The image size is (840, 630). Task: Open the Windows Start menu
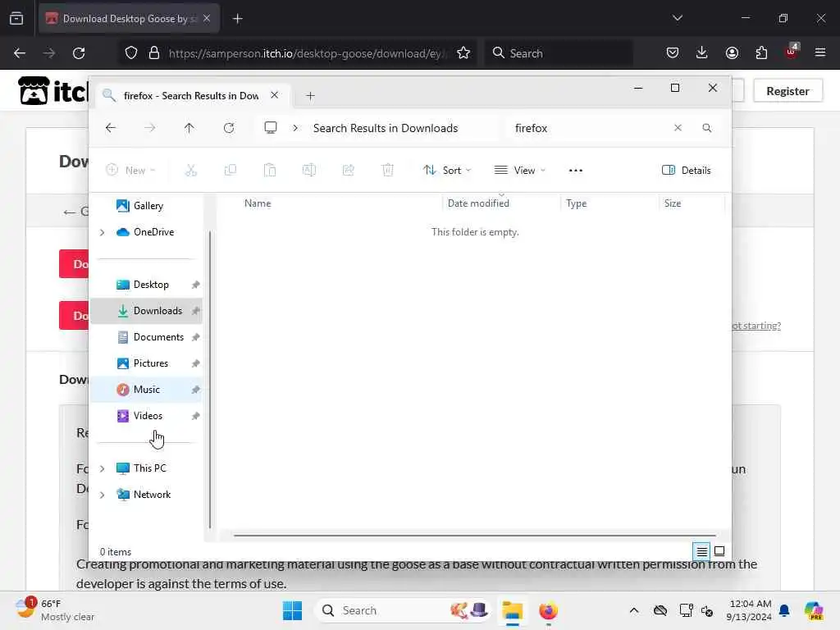tap(293, 610)
